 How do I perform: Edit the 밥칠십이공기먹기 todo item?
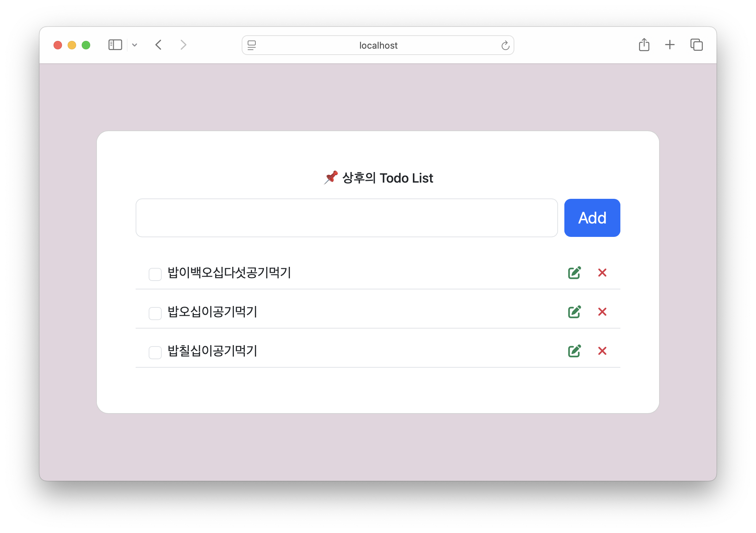pos(574,351)
